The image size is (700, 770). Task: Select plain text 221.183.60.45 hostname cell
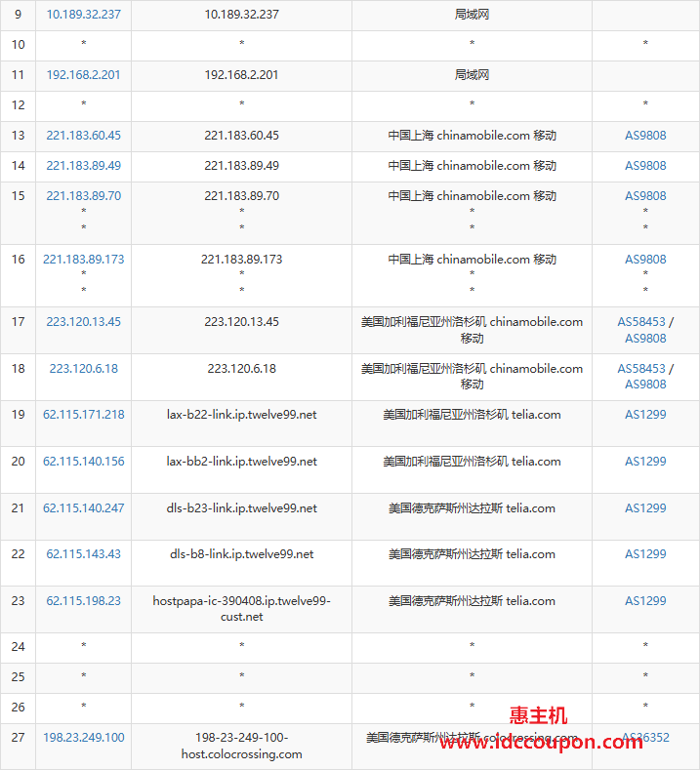click(242, 135)
